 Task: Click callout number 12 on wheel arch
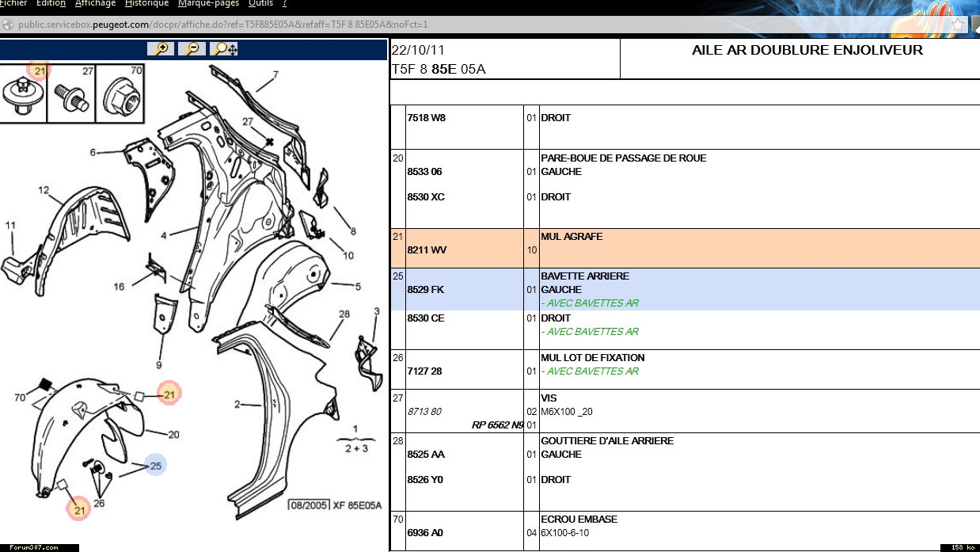tap(44, 190)
